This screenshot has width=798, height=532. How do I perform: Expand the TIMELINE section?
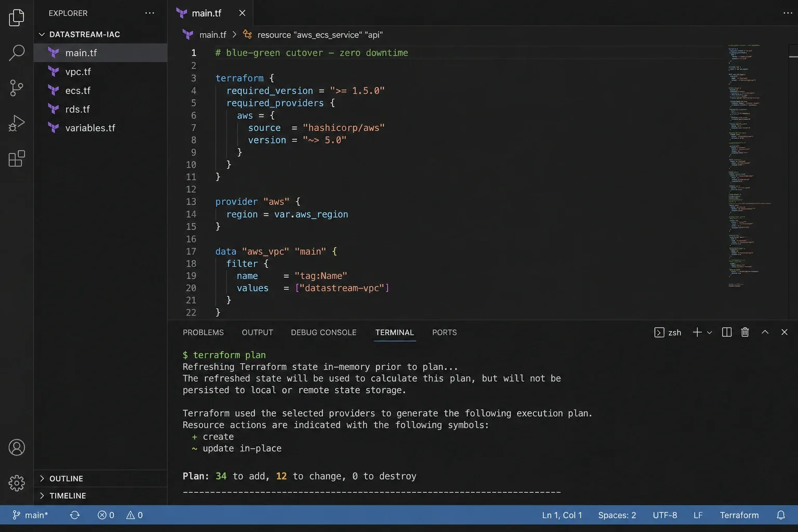point(101,496)
